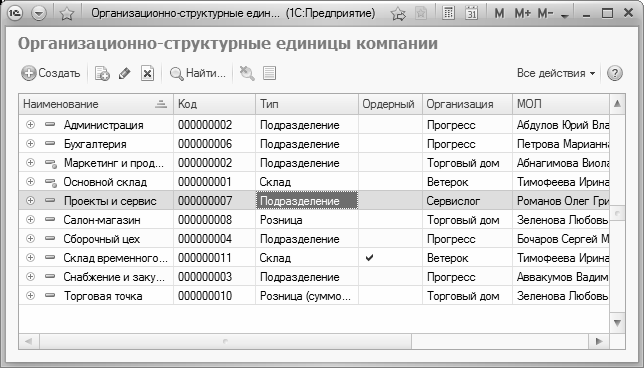Click the list view mode icon
Image resolution: width=644 pixels, height=368 pixels.
pos(269,74)
